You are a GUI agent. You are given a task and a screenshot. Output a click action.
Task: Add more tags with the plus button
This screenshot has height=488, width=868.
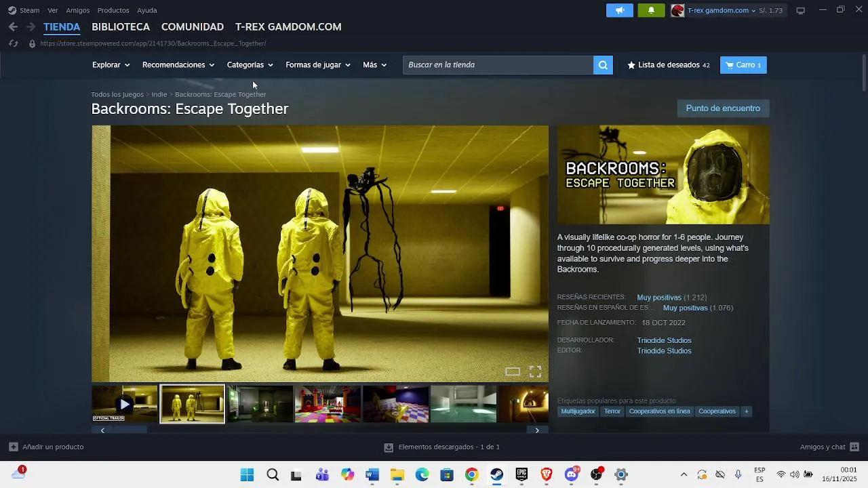click(746, 411)
